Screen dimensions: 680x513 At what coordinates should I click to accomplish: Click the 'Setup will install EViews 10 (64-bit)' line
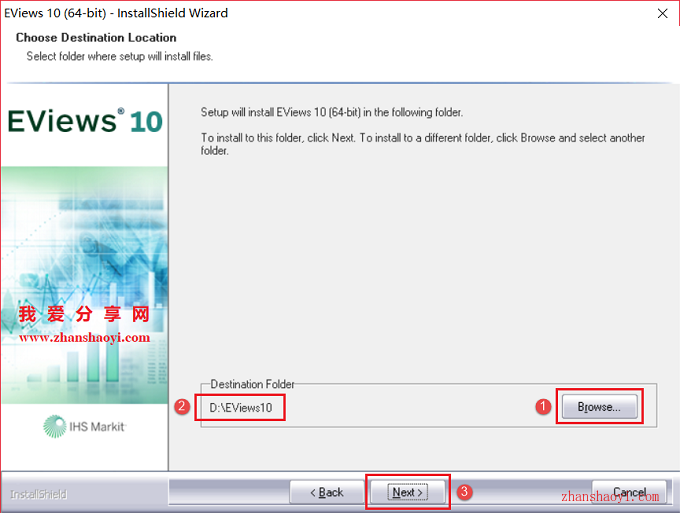[x=332, y=112]
